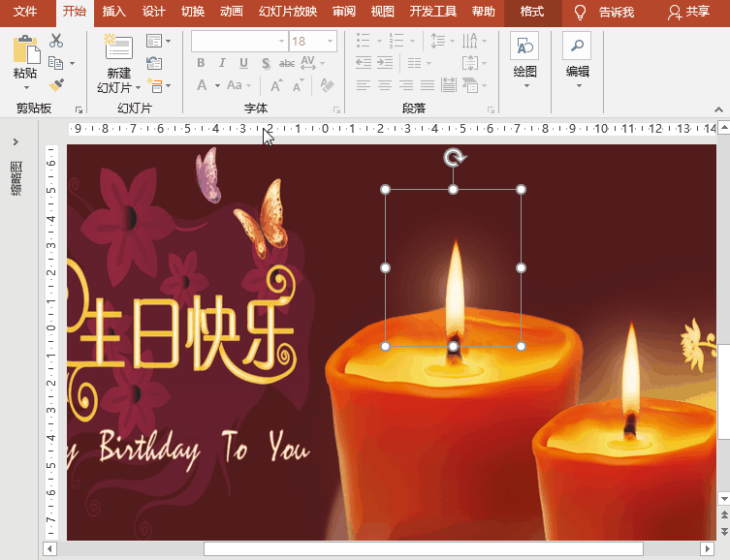The height and width of the screenshot is (560, 730).
Task: Click the Format Painter brush icon
Action: point(56,84)
